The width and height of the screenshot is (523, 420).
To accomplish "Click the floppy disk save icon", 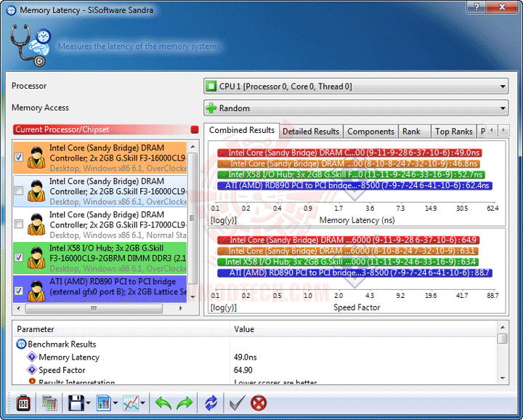I will [76, 403].
